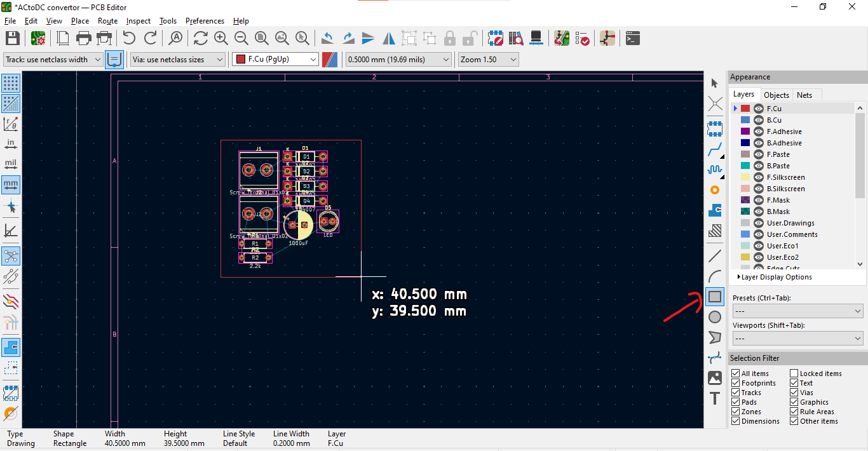Select the Add Filled Zone tool
Screen dimensions: 868x451
pos(715,210)
